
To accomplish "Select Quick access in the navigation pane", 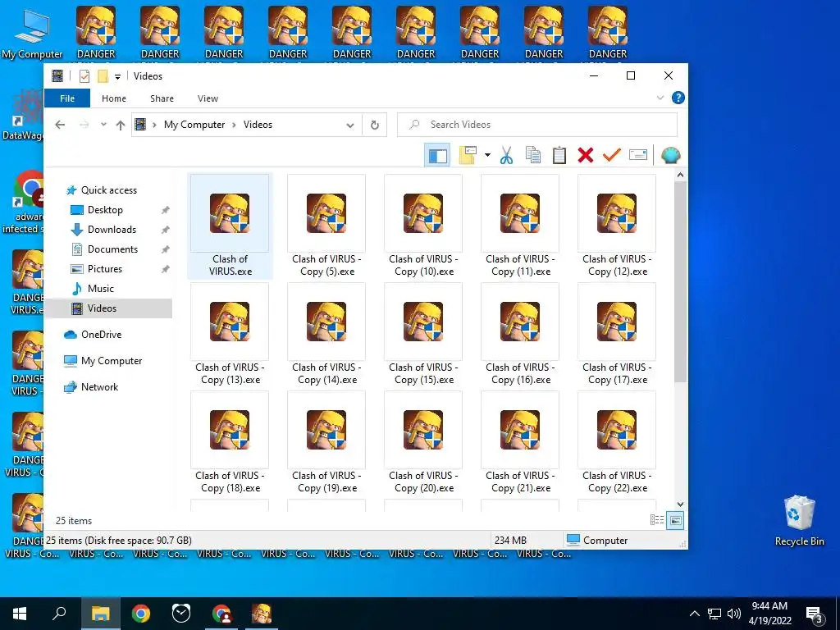I will [x=109, y=190].
